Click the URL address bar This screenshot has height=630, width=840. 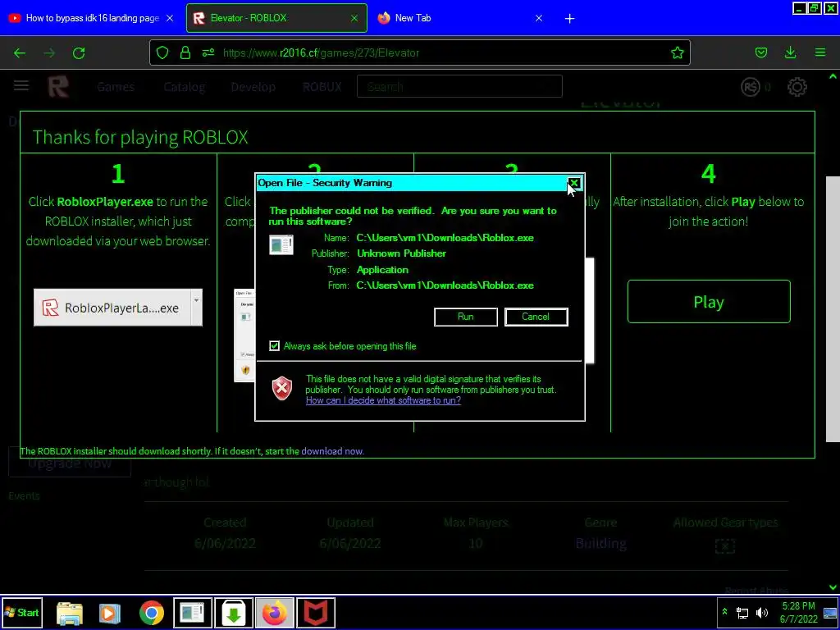pyautogui.click(x=419, y=52)
